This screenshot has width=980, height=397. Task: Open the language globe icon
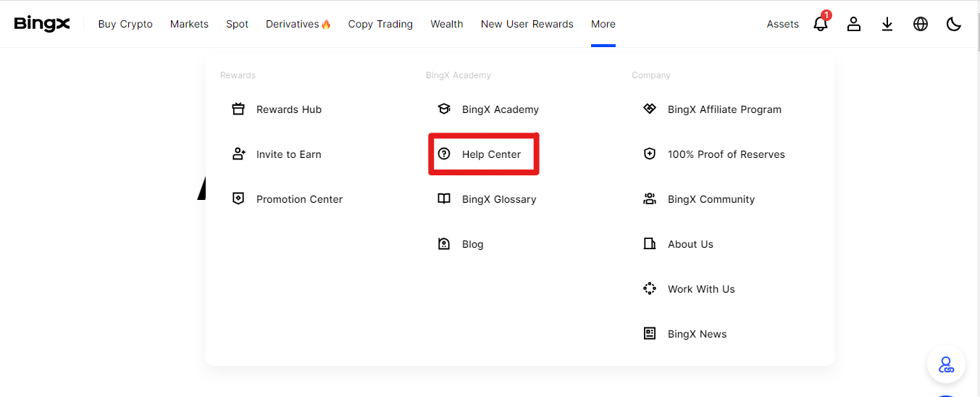(x=921, y=24)
